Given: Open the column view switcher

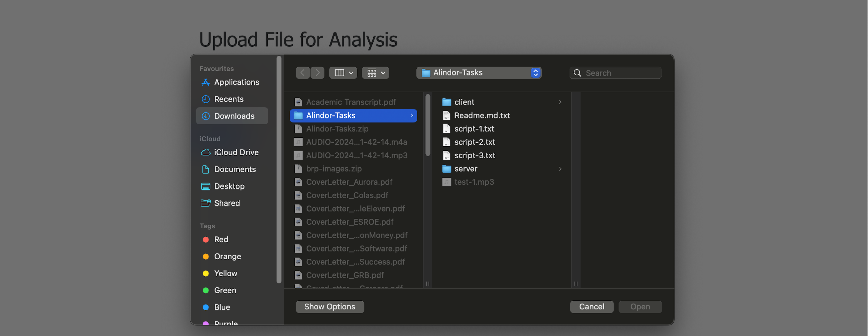Looking at the screenshot, I should click(x=343, y=73).
